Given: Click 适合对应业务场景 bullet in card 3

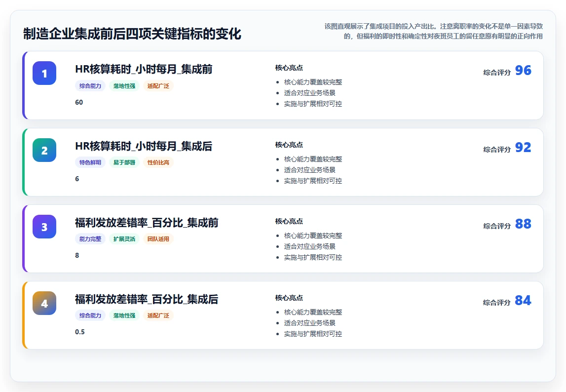Looking at the screenshot, I should [310, 247].
